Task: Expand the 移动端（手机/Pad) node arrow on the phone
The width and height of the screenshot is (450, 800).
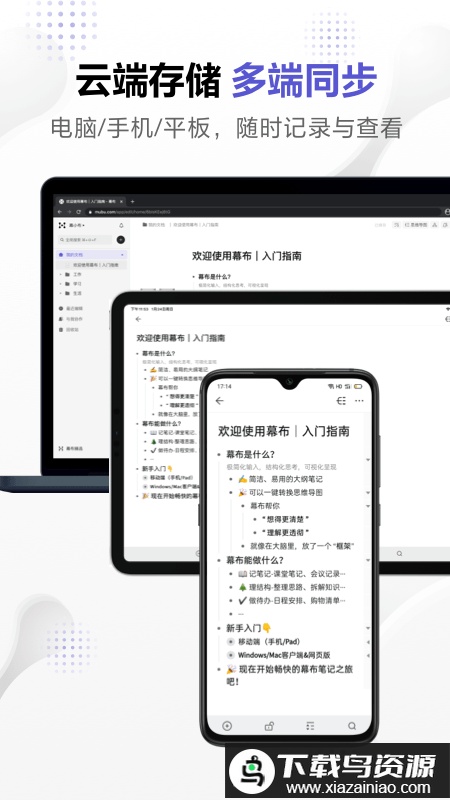Action: pyautogui.click(x=368, y=642)
